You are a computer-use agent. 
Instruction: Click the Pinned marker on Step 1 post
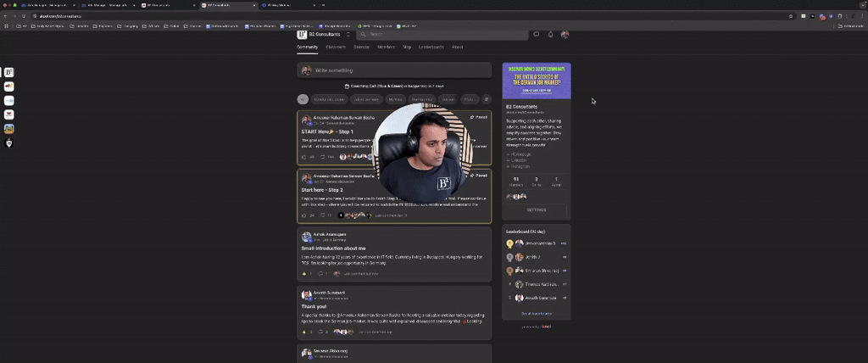pyautogui.click(x=478, y=118)
